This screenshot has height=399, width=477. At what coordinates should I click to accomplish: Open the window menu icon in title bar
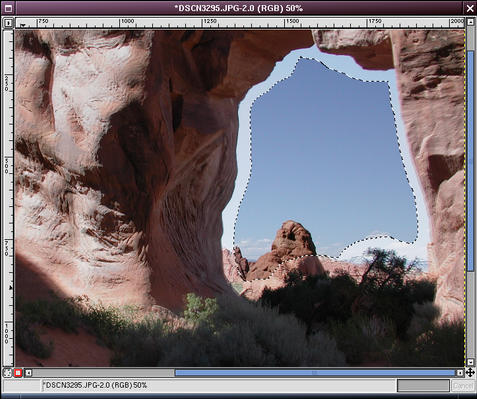coord(8,8)
